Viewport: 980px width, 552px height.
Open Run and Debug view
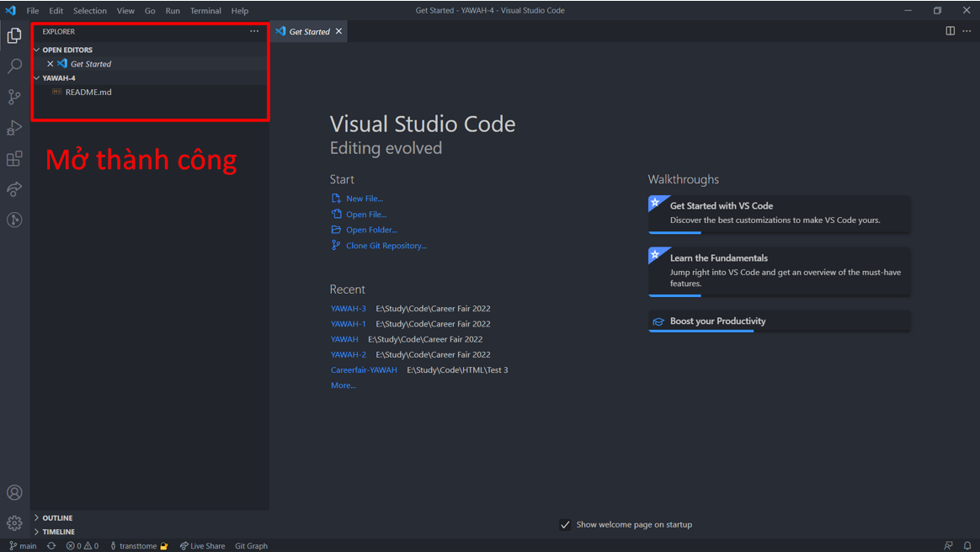[x=14, y=127]
